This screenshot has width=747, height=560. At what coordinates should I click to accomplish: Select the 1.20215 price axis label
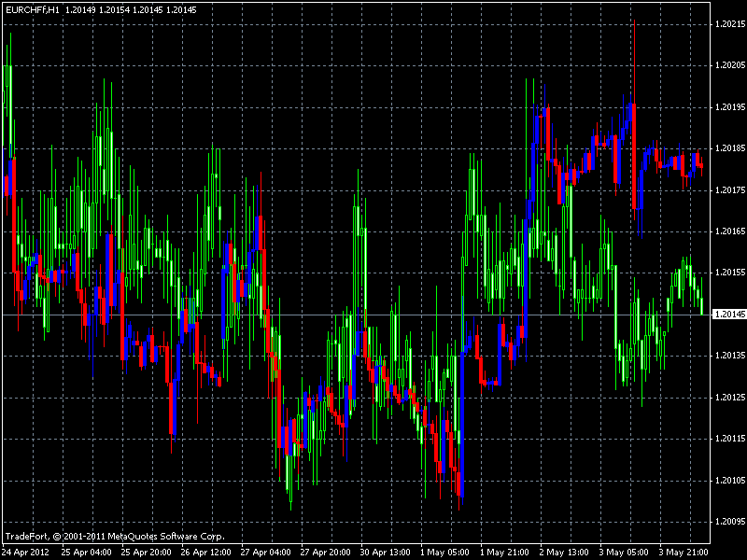pyautogui.click(x=730, y=24)
